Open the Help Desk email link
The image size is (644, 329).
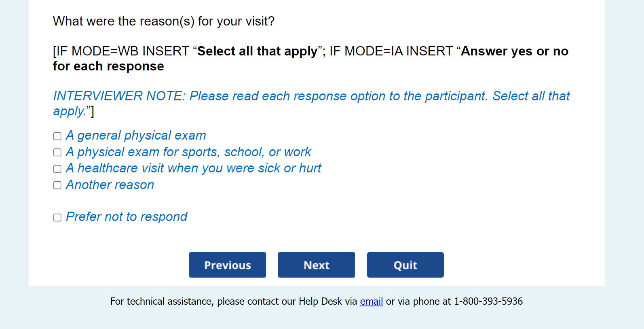371,301
